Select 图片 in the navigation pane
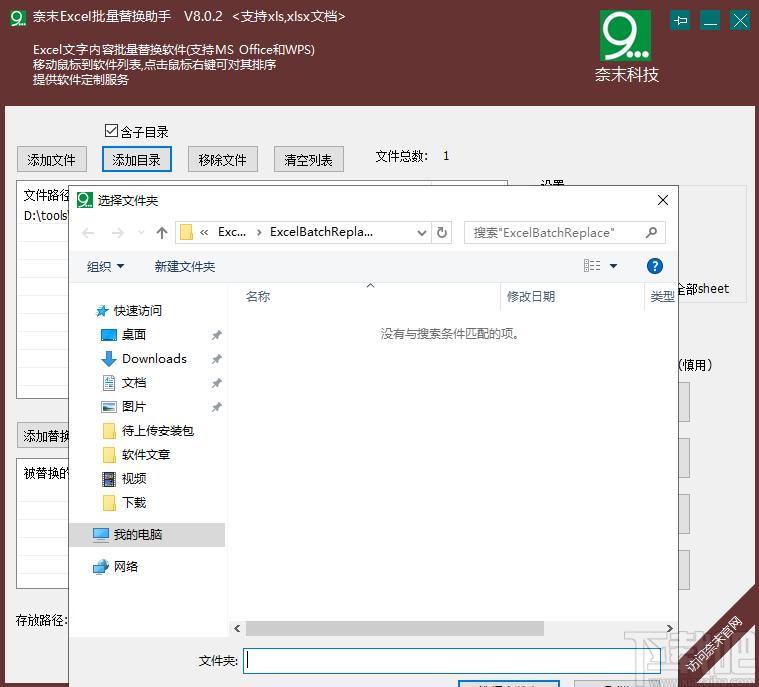 click(x=134, y=407)
